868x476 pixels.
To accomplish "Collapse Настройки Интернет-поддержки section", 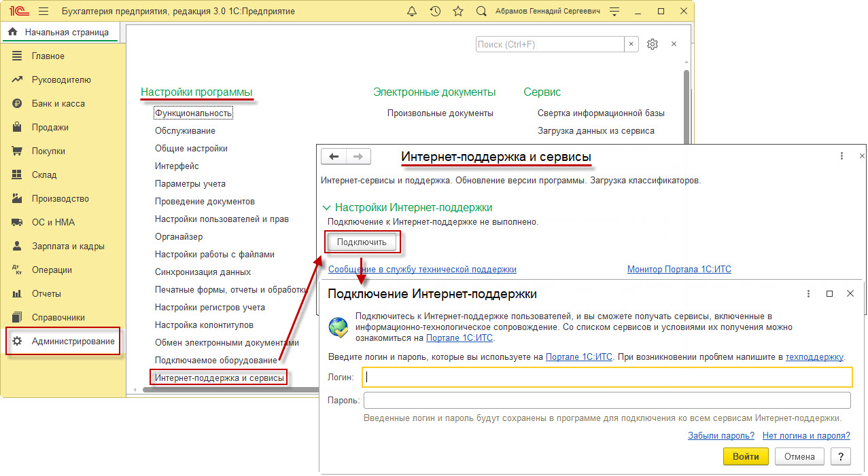I will [327, 208].
